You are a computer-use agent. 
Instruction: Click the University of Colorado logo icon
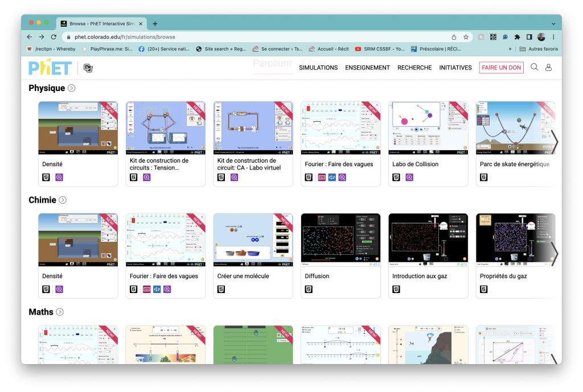(88, 68)
